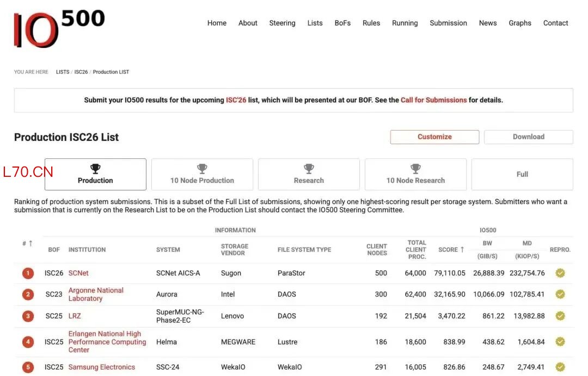Click rank 1 red circle badge
The image size is (588, 376).
pos(28,273)
